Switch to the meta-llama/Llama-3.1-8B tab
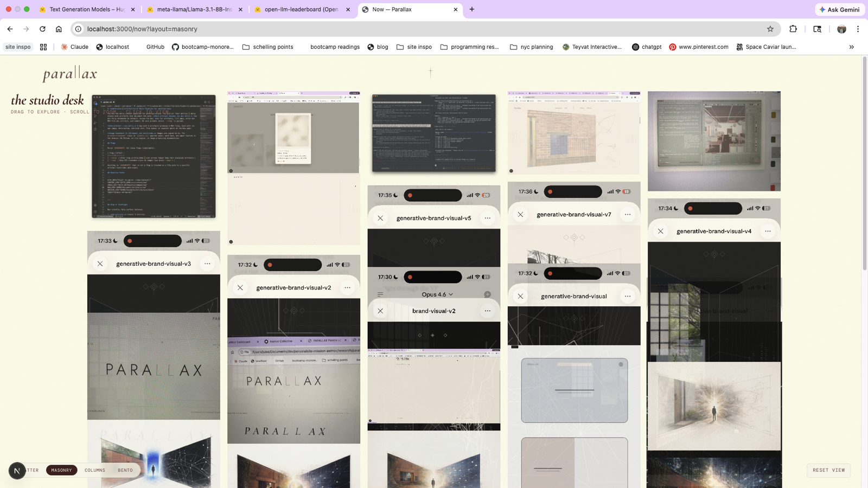868x488 pixels. (194, 9)
